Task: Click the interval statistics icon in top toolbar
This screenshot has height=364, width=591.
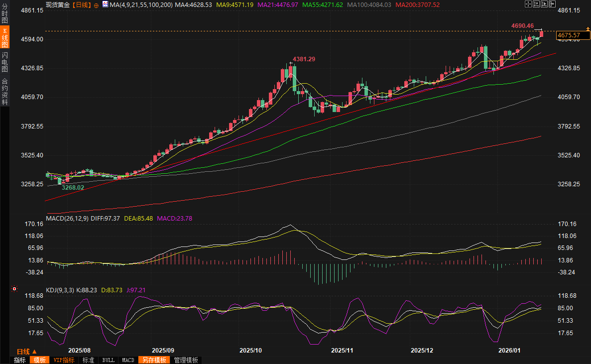Action: (x=536, y=4)
